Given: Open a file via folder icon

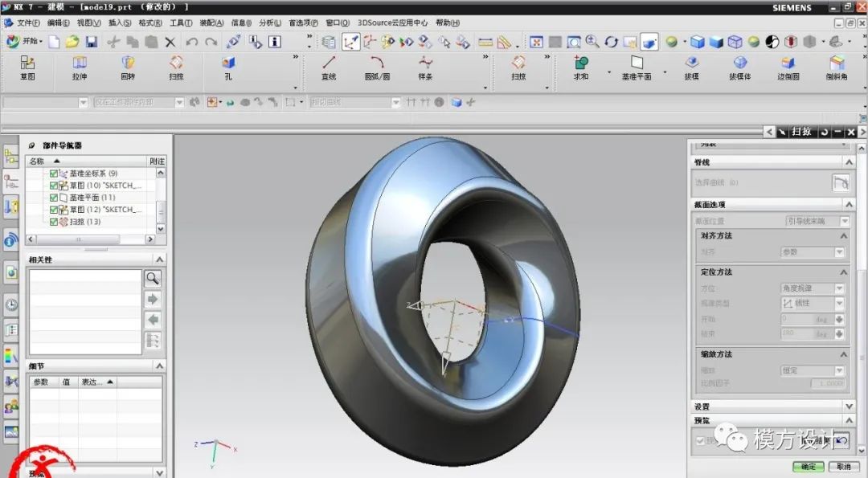Looking at the screenshot, I should point(72,42).
